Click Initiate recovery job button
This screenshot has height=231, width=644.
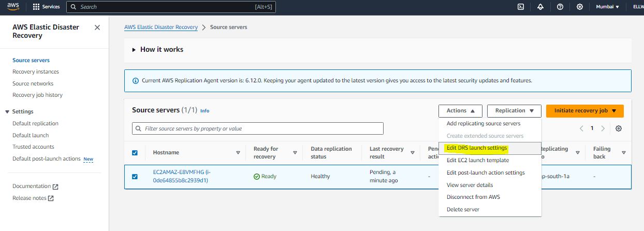click(584, 111)
